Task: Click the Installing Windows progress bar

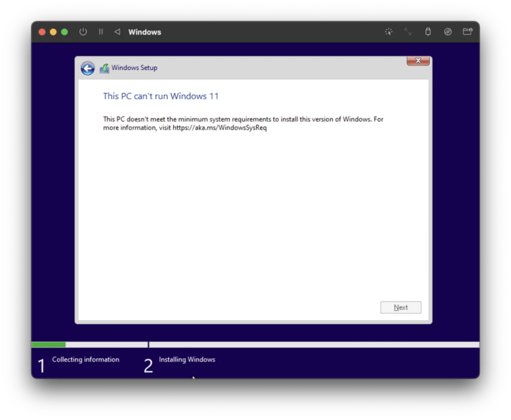Action: 314,344
